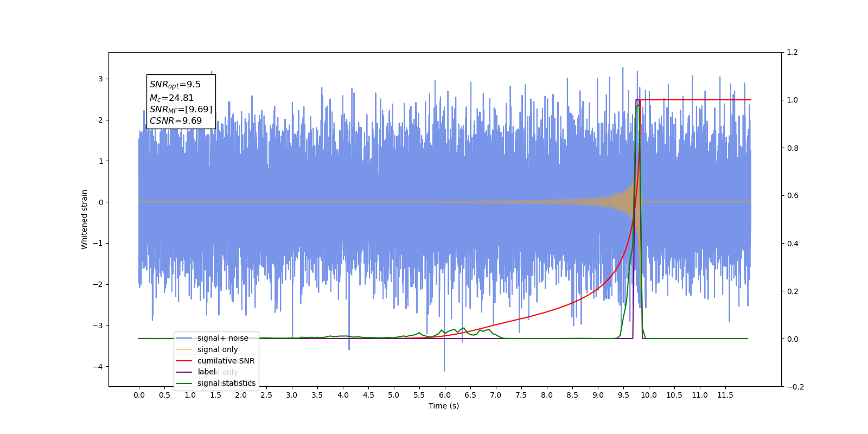Click the 1.0 tick on right axis
The image size is (868, 434).
tap(793, 100)
